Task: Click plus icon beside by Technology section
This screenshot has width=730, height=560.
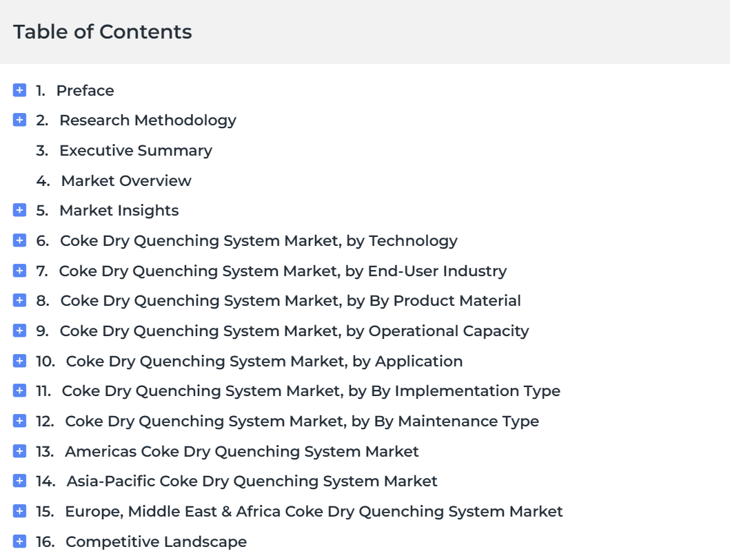Action: click(x=19, y=240)
